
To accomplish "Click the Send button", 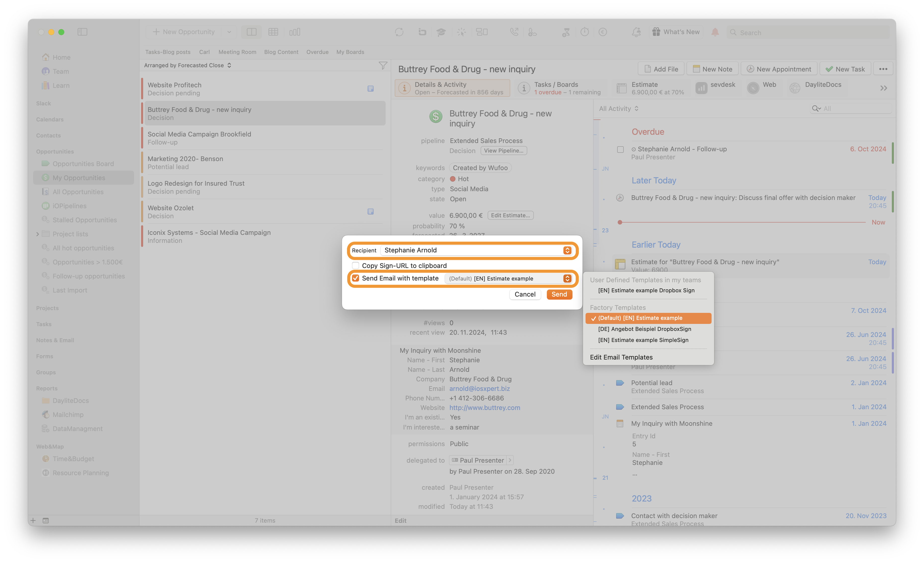I will 559,295.
